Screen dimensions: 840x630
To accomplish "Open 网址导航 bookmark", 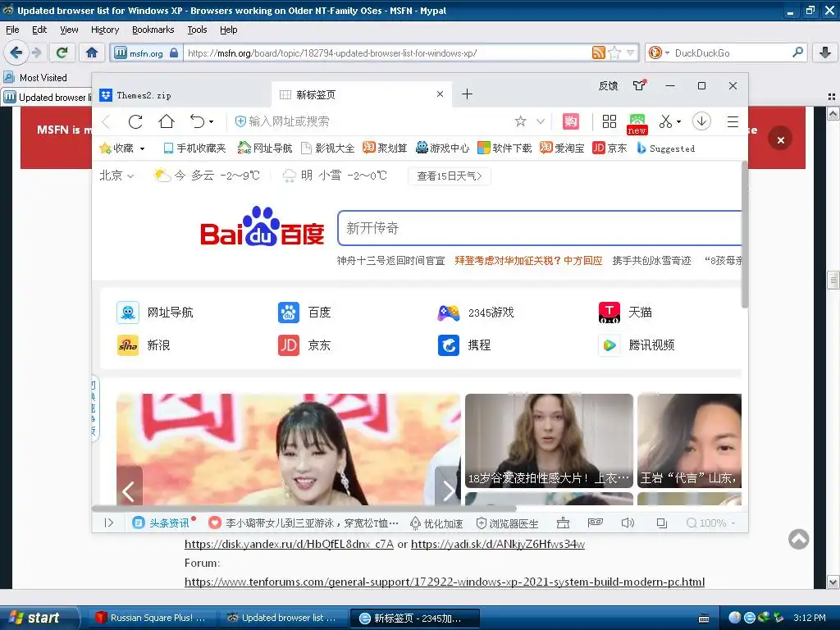I will 265,148.
